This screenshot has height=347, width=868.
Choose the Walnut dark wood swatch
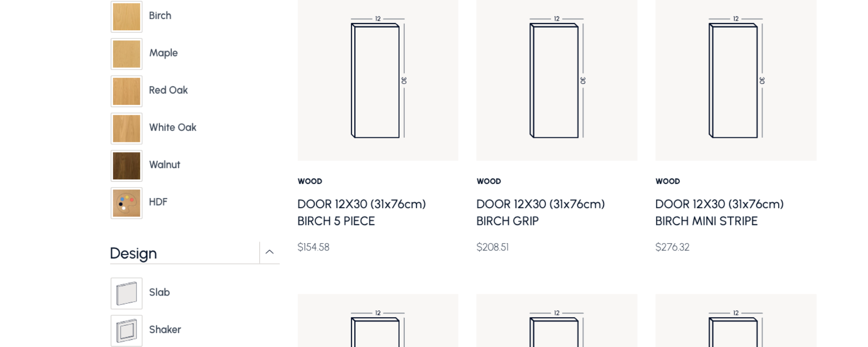pos(127,166)
